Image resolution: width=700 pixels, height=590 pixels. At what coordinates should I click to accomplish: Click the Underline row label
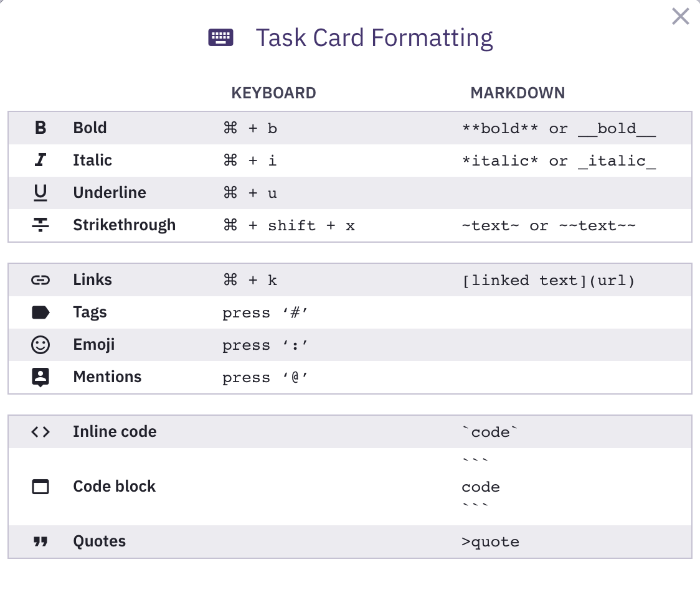tap(110, 192)
